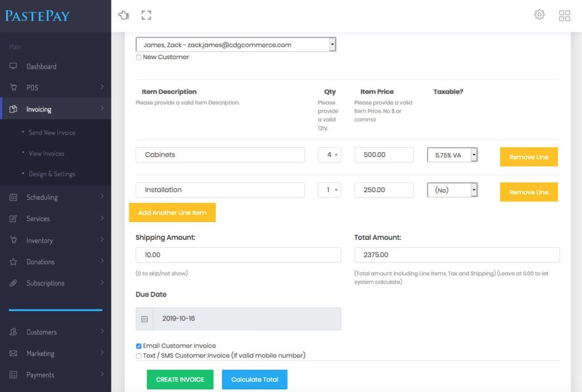Click the CREATE INVOICE button

[180, 380]
